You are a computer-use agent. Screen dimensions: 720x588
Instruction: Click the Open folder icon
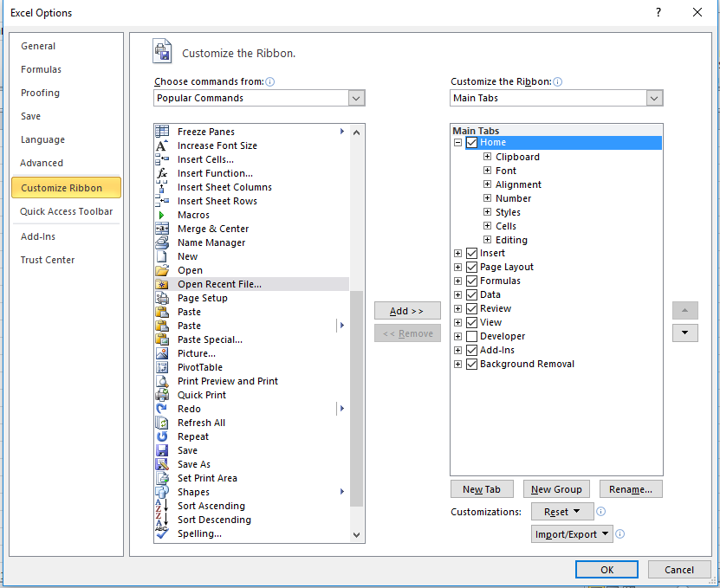coord(162,270)
